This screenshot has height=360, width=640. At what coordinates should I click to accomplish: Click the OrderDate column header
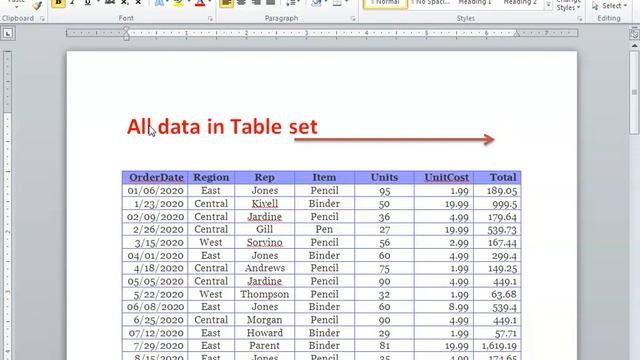coord(156,178)
